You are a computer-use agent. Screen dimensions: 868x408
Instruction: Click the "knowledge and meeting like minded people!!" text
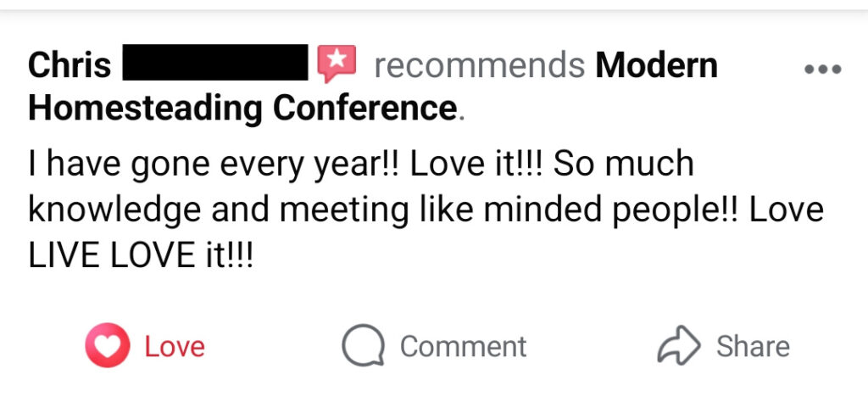pos(386,210)
